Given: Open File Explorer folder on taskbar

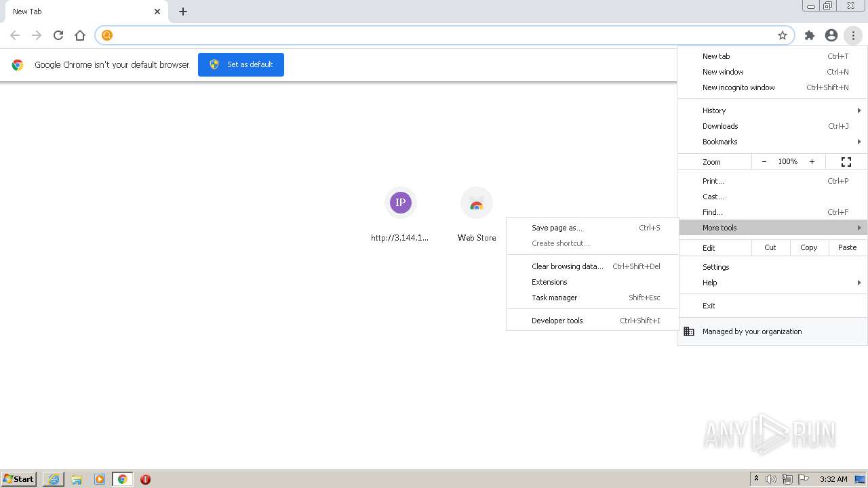Looking at the screenshot, I should (x=77, y=479).
